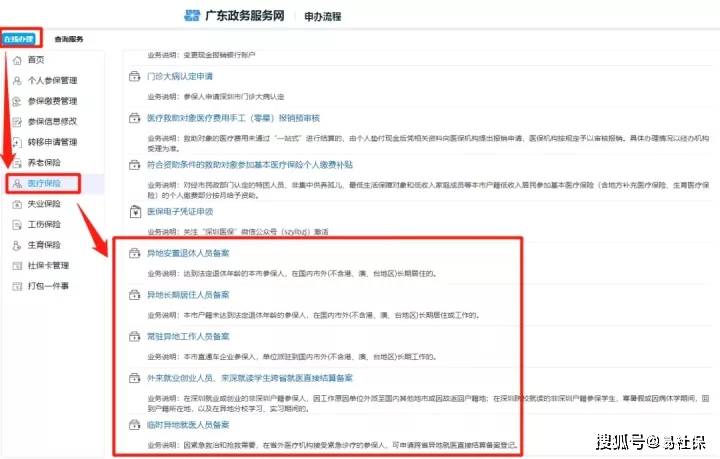Image resolution: width=720 pixels, height=459 pixels.
Task: Click the 参保缴费管理 sidebar icon
Action: pyautogui.click(x=16, y=101)
